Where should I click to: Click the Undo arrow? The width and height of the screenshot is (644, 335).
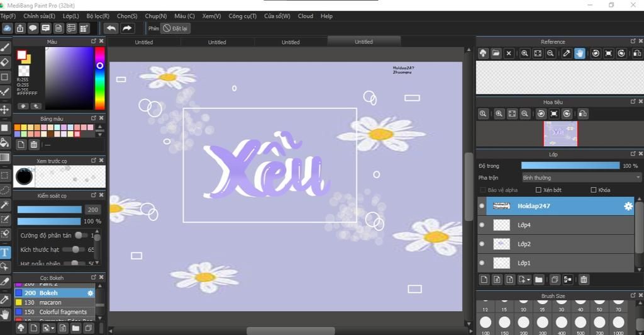tap(111, 28)
